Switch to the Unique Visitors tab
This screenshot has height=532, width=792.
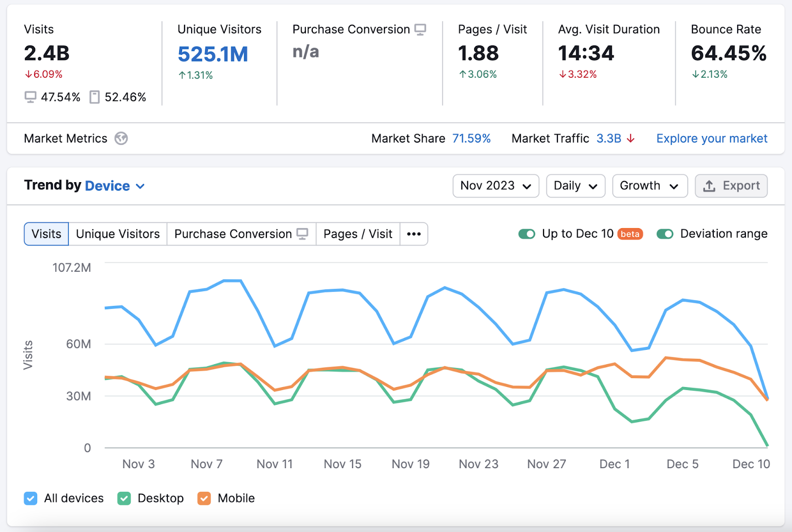(117, 234)
